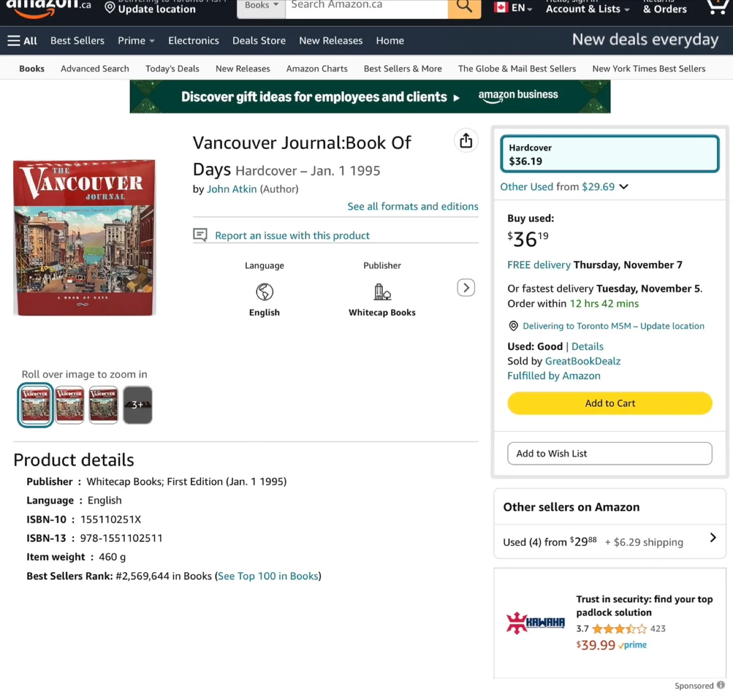This screenshot has height=700, width=733.
Task: Click the Report an issue speech bubble icon
Action: point(200,235)
